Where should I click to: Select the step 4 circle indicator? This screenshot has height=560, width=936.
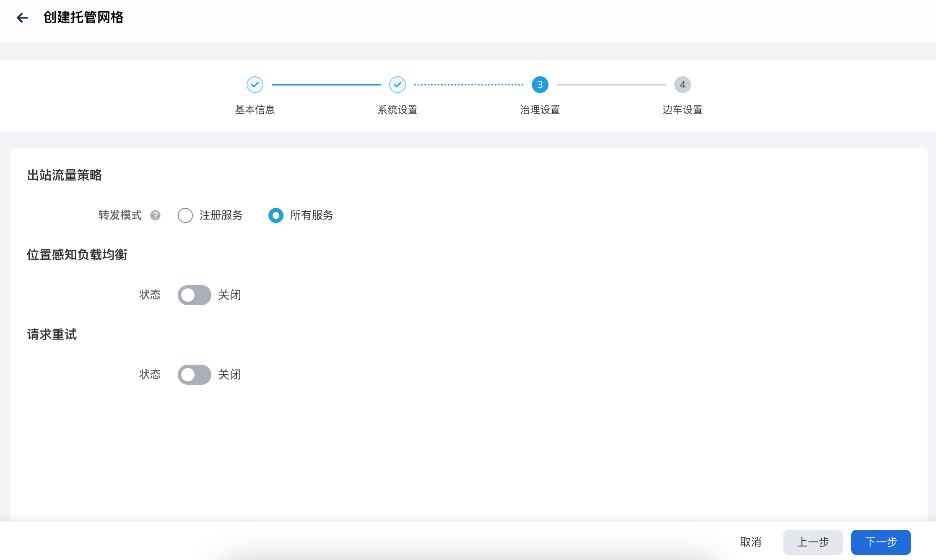[682, 84]
